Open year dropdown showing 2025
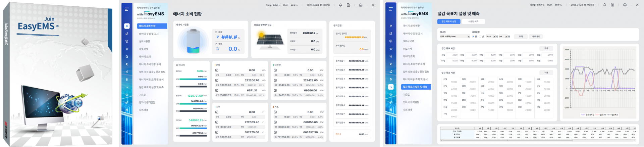 click(x=490, y=37)
